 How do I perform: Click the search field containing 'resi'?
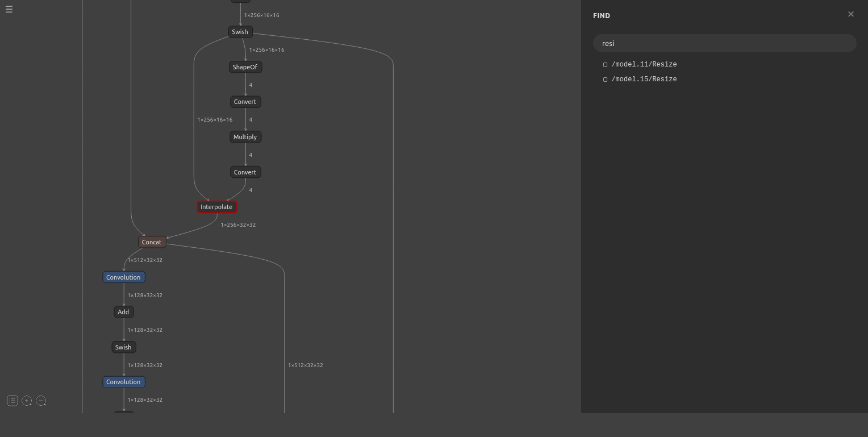pos(724,43)
